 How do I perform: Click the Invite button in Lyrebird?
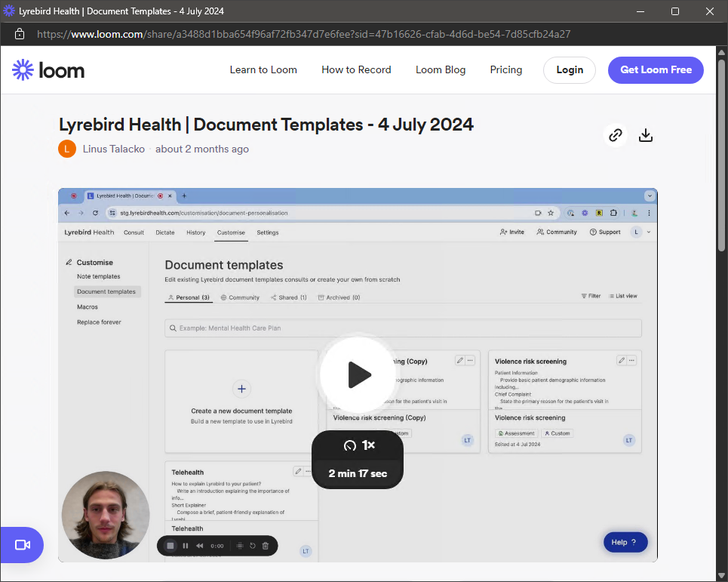[511, 232]
